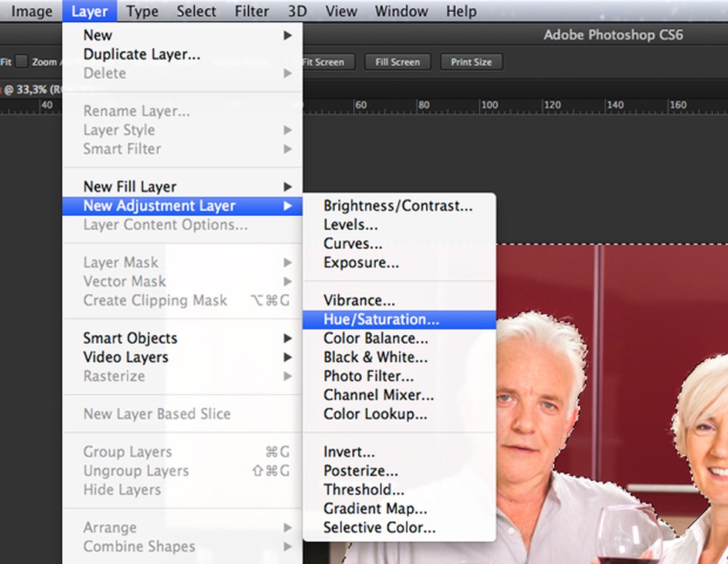Choose Hue/Saturation... adjustment

(400, 319)
